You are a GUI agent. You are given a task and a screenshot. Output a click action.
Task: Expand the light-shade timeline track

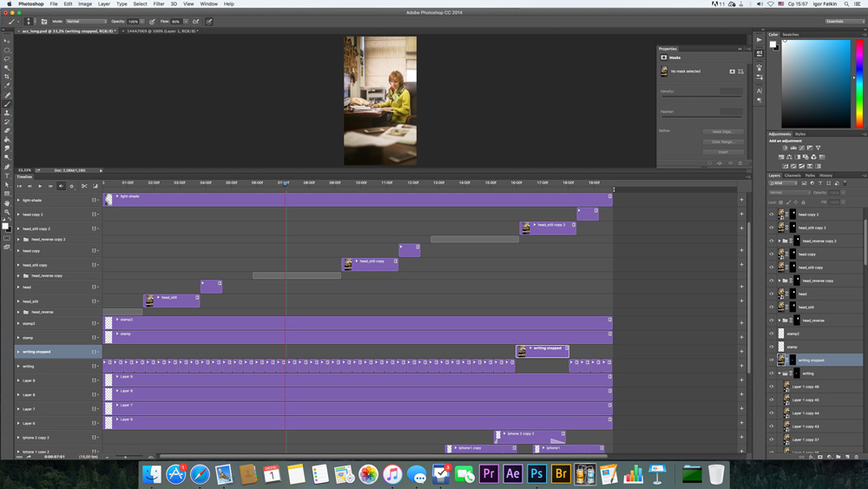click(18, 201)
